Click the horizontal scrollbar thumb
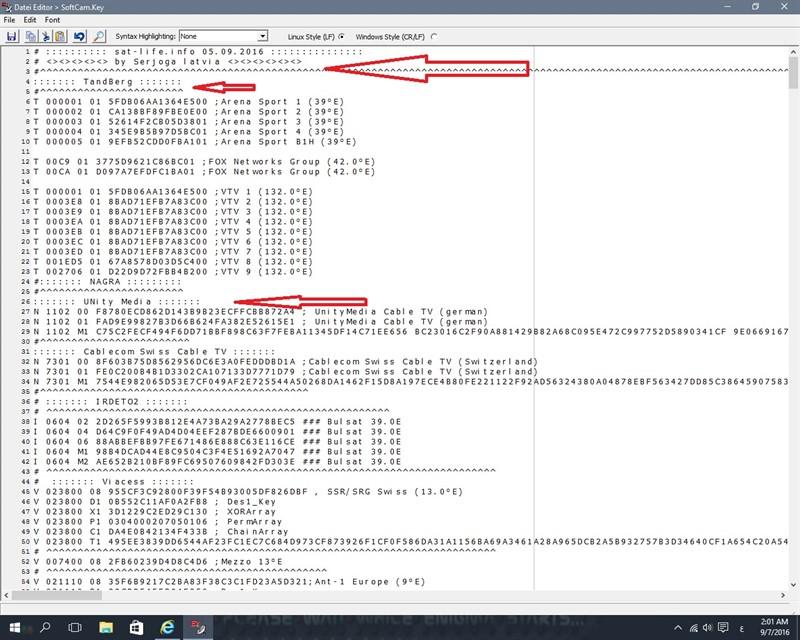 [57, 595]
